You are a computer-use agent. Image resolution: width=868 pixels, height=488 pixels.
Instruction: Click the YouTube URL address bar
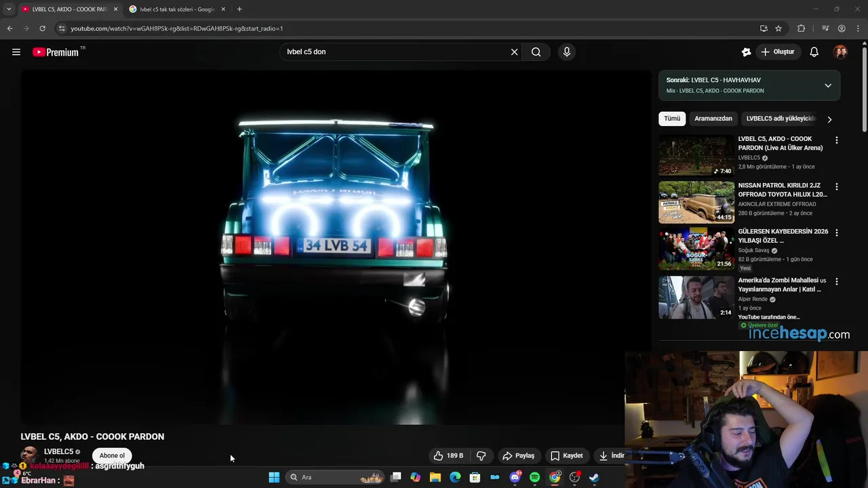click(x=407, y=28)
